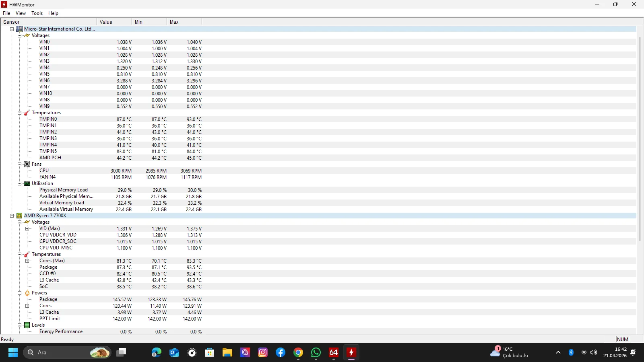
Task: Select the CPU VDDCR_VDD row
Action: point(318,235)
